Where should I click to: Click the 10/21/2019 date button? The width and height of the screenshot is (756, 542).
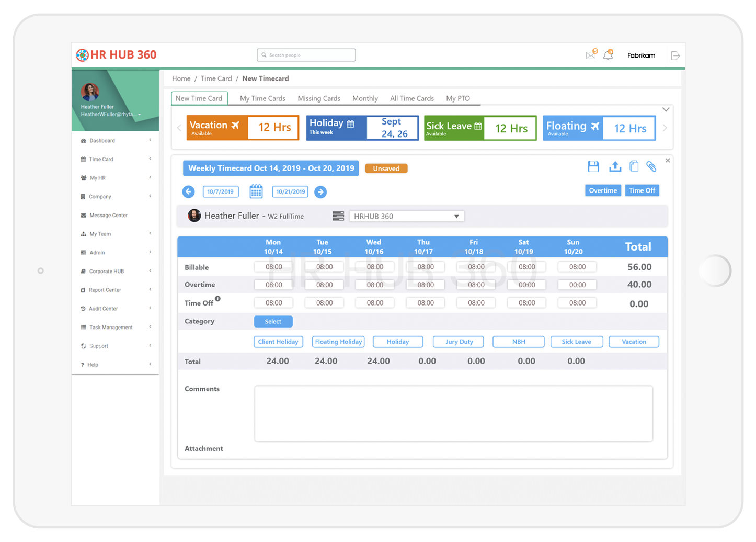coord(290,192)
